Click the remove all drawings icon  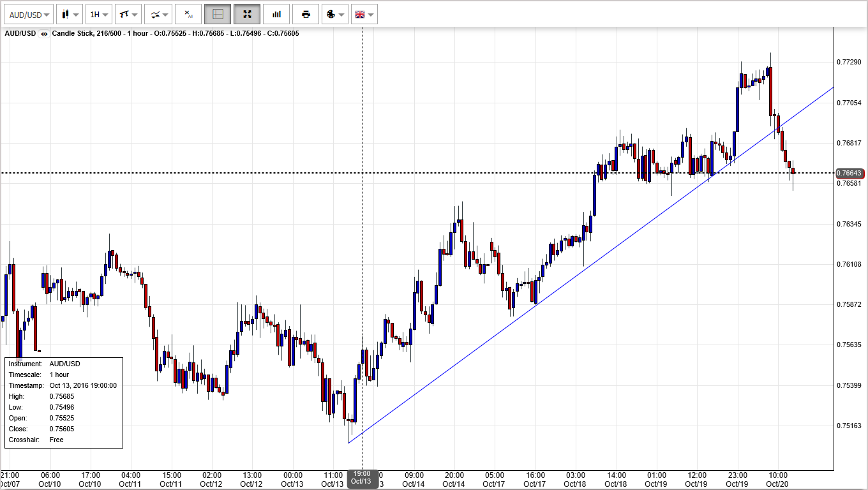click(x=188, y=14)
